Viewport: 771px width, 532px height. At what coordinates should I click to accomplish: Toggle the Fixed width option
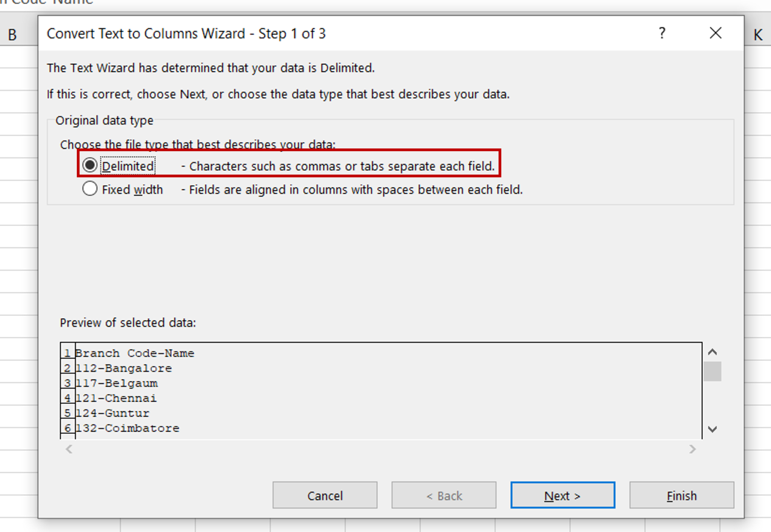89,188
